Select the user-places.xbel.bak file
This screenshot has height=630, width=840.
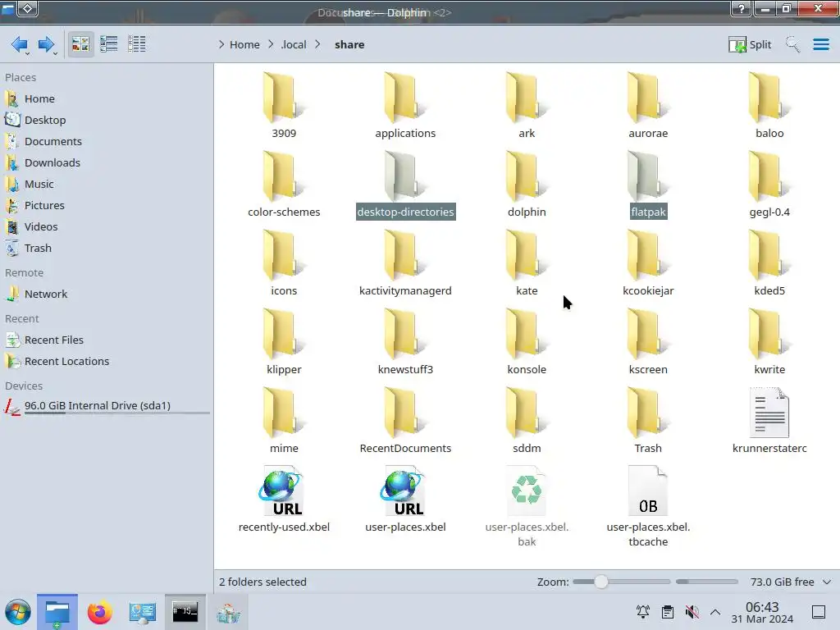point(527,506)
